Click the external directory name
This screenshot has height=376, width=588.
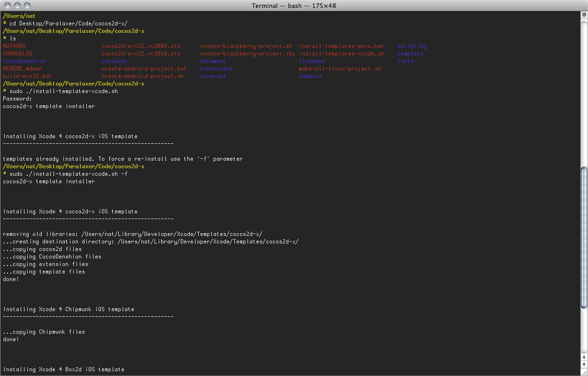click(x=213, y=76)
